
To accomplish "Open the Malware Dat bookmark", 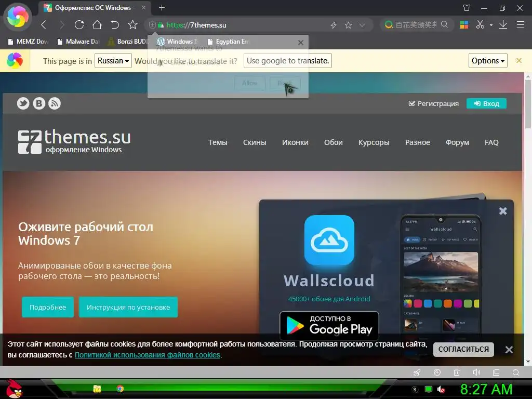I will point(78,42).
